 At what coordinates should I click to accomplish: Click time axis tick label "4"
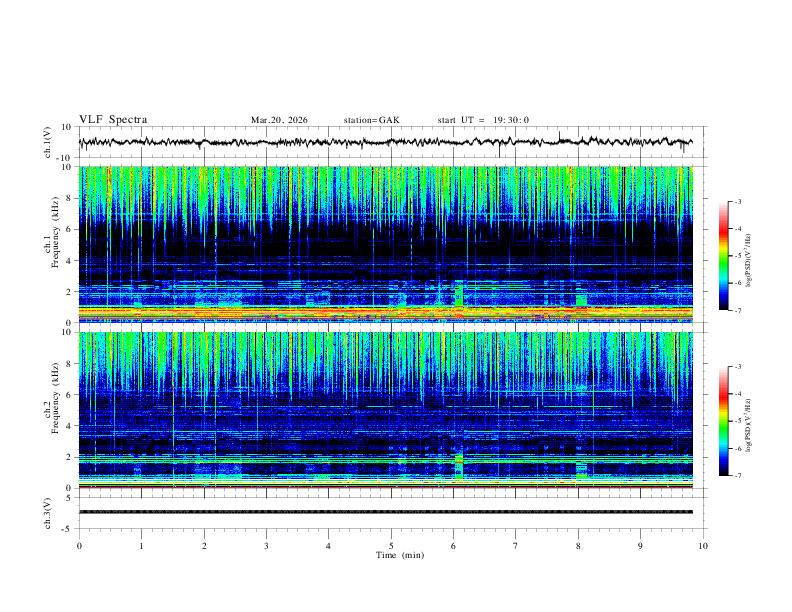[x=328, y=546]
